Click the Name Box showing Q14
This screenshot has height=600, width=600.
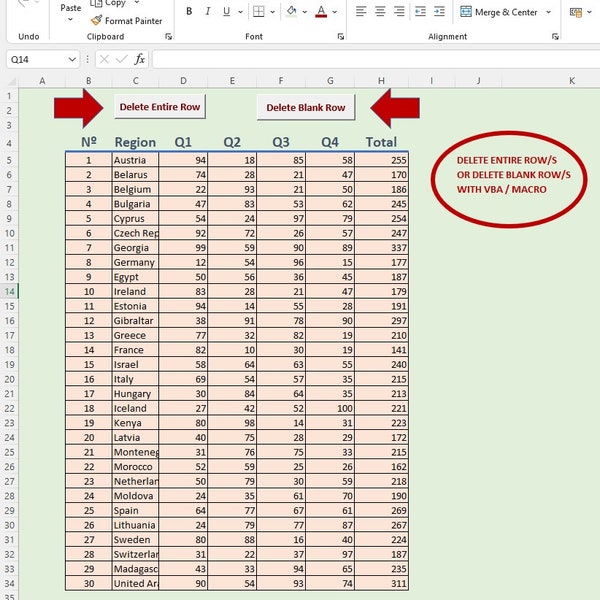36,59
